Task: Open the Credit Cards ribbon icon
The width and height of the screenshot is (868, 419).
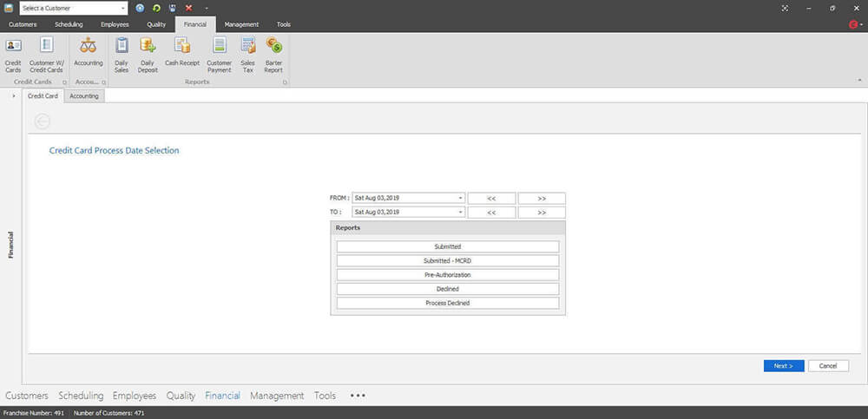Action: [x=14, y=52]
